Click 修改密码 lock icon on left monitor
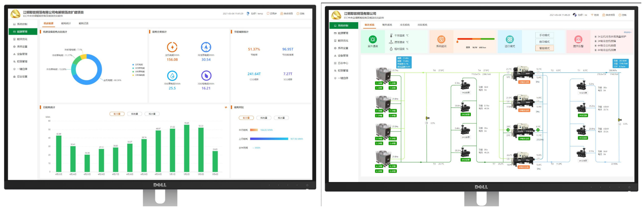 pos(282,13)
